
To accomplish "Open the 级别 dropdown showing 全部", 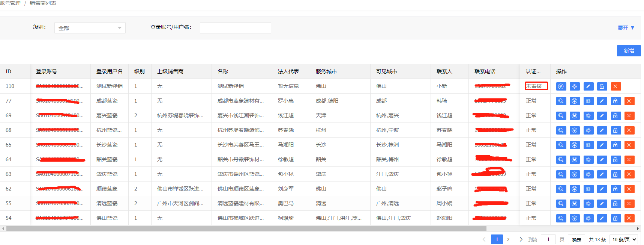I will [90, 28].
